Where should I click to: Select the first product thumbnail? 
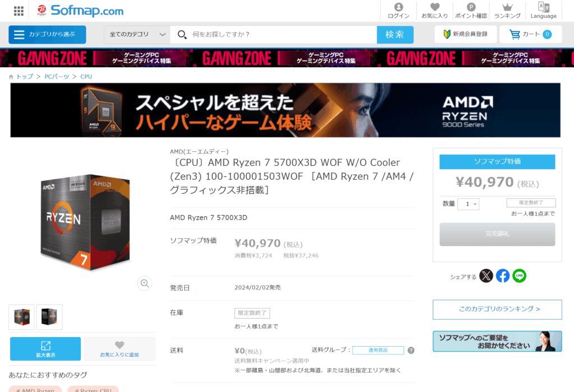22,317
